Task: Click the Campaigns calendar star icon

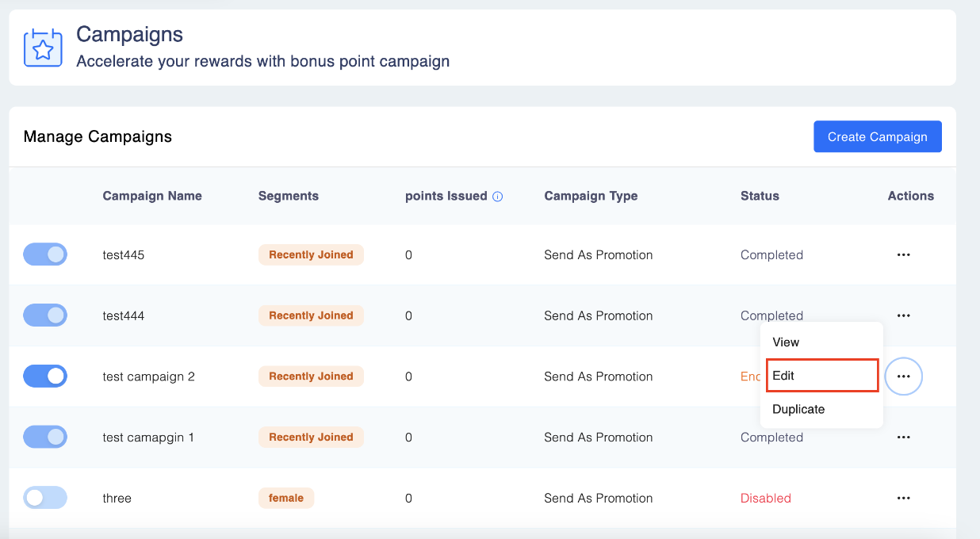Action: (43, 48)
